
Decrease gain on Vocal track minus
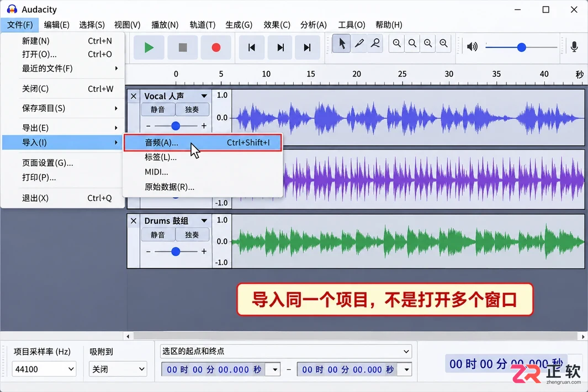(x=148, y=126)
